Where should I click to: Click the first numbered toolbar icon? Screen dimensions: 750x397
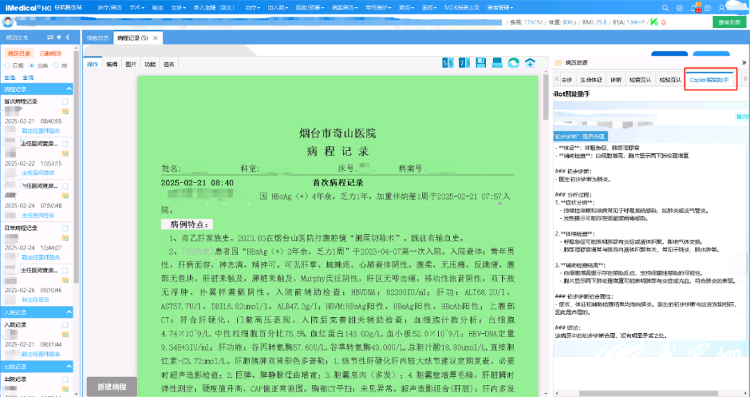pyautogui.click(x=447, y=63)
